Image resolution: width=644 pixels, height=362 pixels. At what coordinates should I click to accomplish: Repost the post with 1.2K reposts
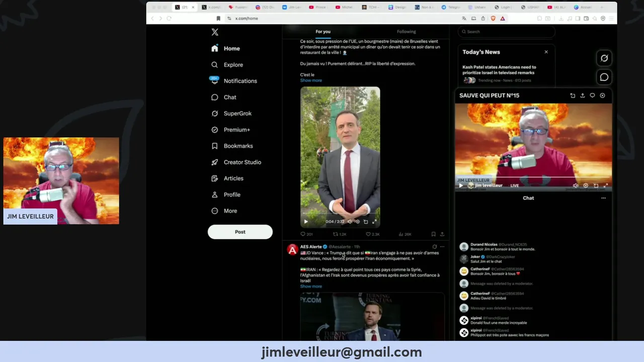340,234
